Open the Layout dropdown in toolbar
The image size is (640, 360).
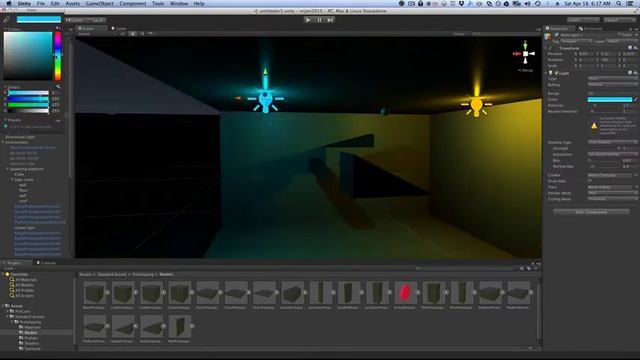(x=619, y=20)
